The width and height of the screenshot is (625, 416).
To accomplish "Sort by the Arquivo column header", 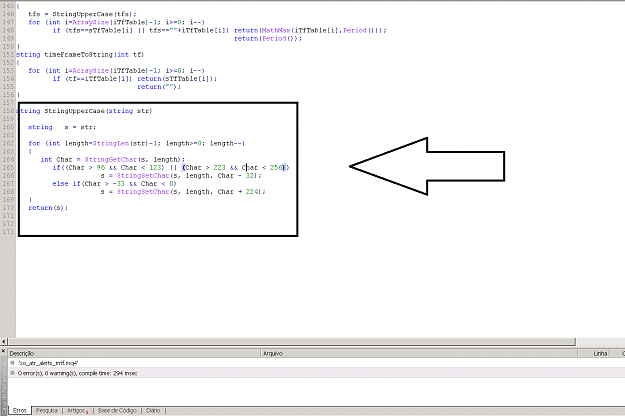I will coord(419,353).
